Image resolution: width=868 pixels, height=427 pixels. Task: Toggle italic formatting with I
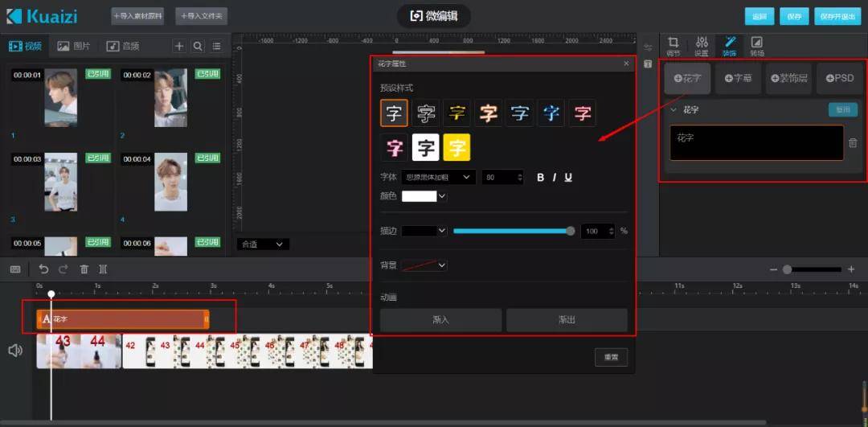click(554, 177)
